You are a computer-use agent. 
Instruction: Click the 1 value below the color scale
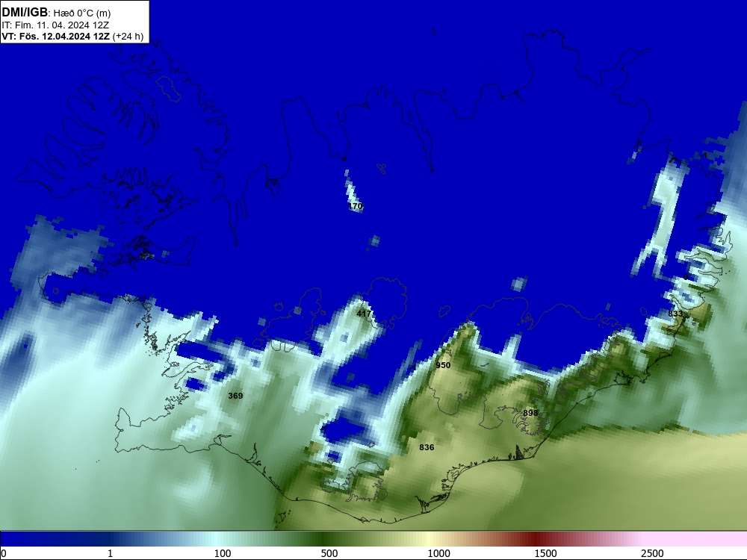coord(110,553)
